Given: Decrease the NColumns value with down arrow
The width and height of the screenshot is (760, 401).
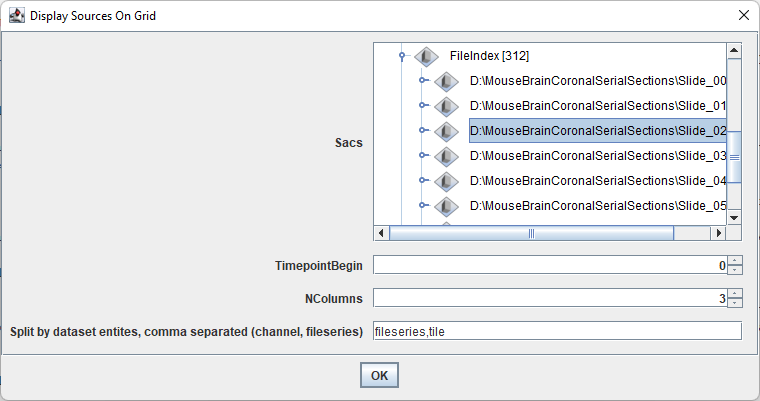Looking at the screenshot, I should tap(735, 303).
